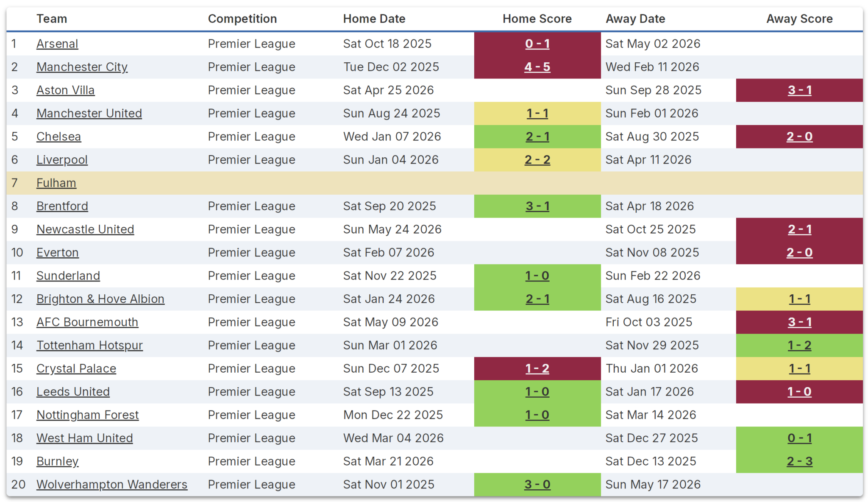Click the Home Score column header
This screenshot has height=502, width=868.
point(537,19)
